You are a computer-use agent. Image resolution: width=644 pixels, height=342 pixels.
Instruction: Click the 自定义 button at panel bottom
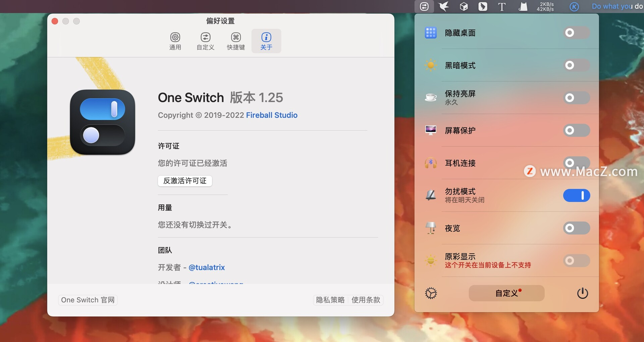(x=506, y=293)
